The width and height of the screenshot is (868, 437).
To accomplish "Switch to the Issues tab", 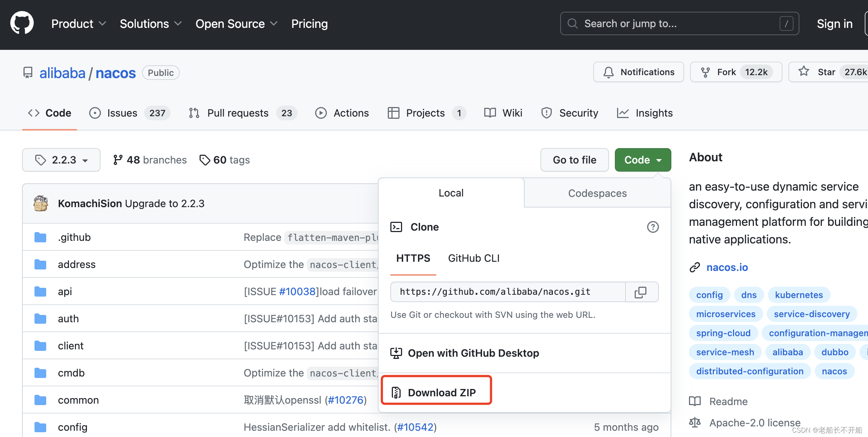I will [130, 113].
